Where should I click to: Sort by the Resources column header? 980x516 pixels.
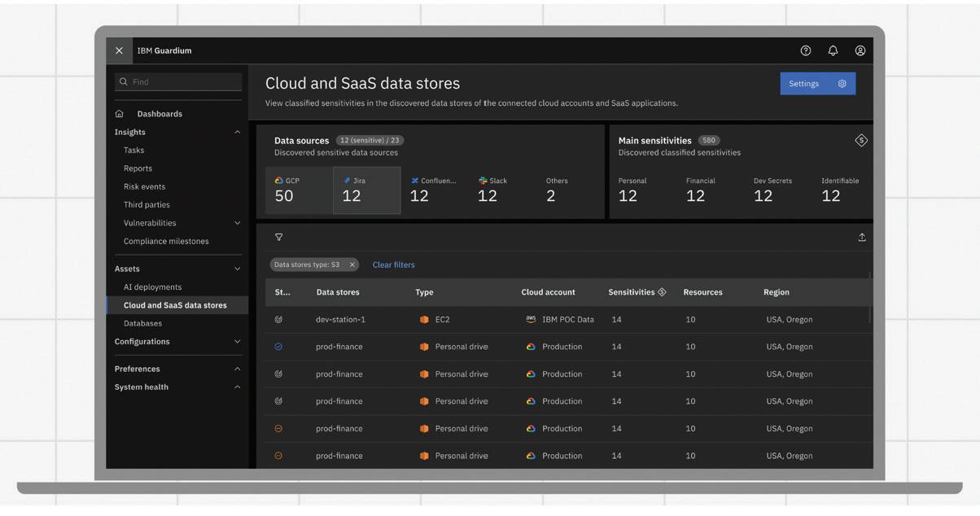click(702, 292)
